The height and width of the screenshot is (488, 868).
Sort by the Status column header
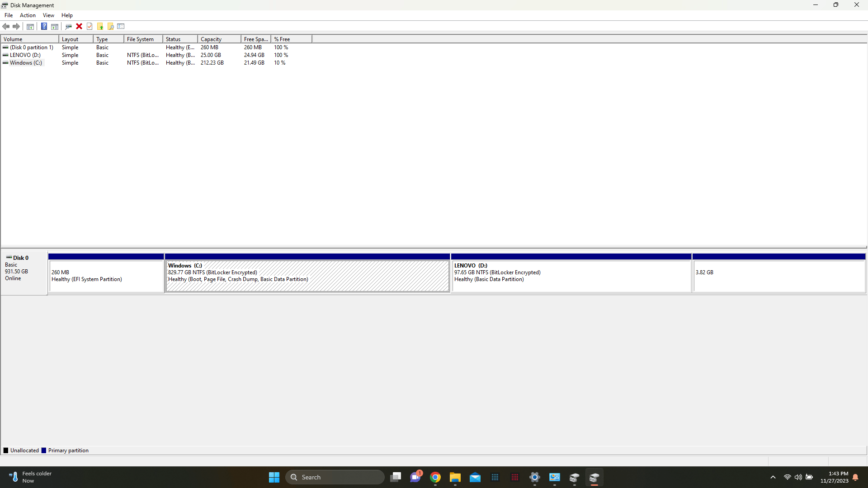180,39
